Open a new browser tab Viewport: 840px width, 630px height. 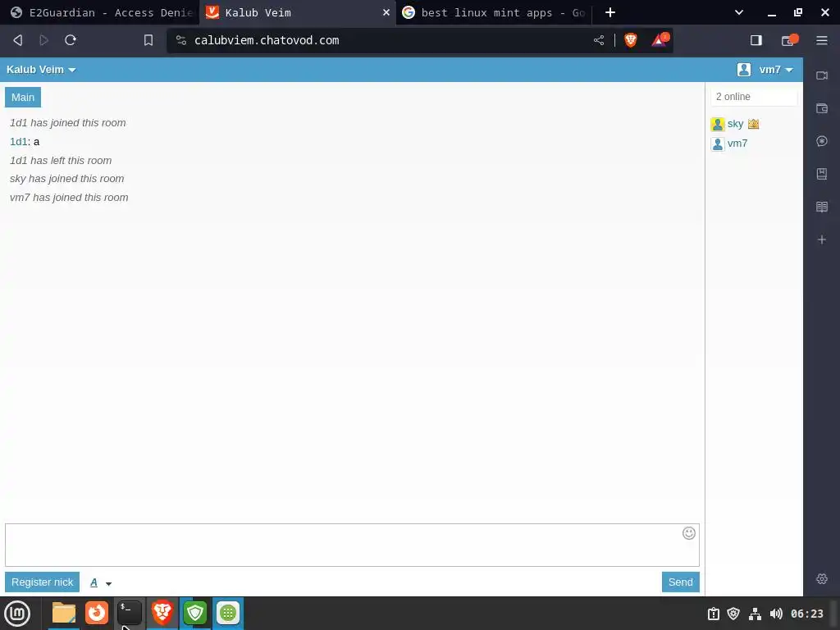pyautogui.click(x=609, y=12)
